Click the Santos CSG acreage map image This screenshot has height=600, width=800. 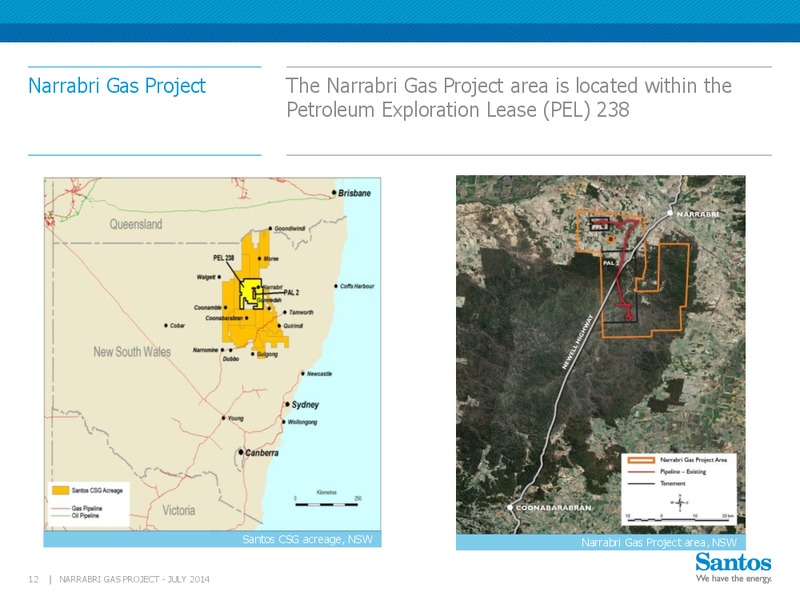tap(212, 354)
